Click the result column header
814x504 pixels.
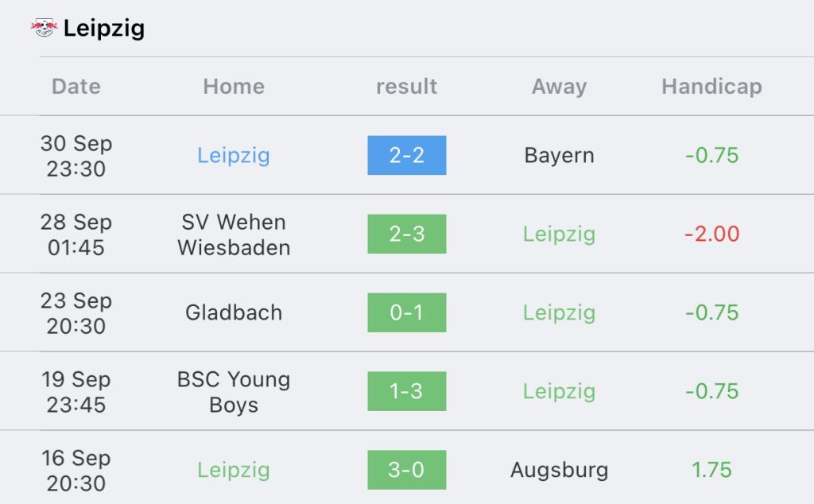(406, 86)
